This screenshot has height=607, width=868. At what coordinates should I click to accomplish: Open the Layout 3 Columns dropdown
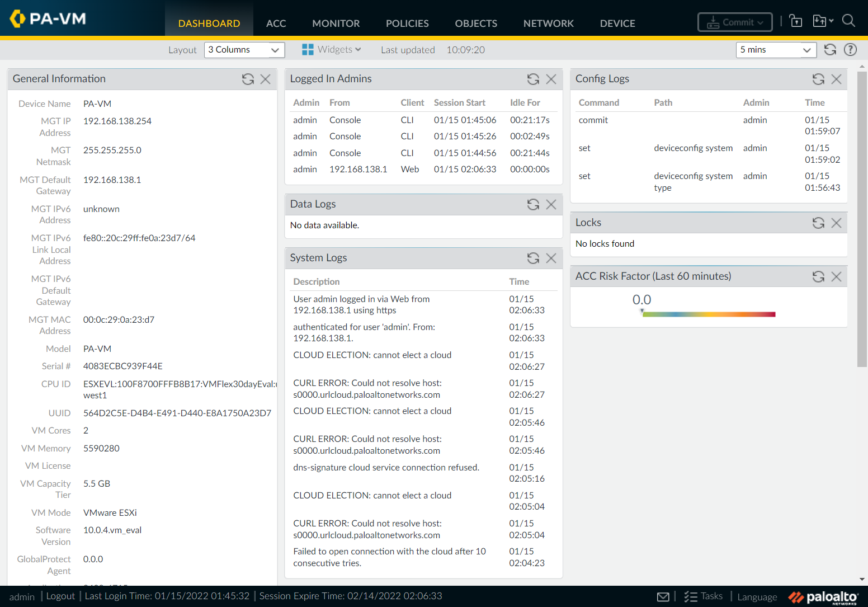244,50
